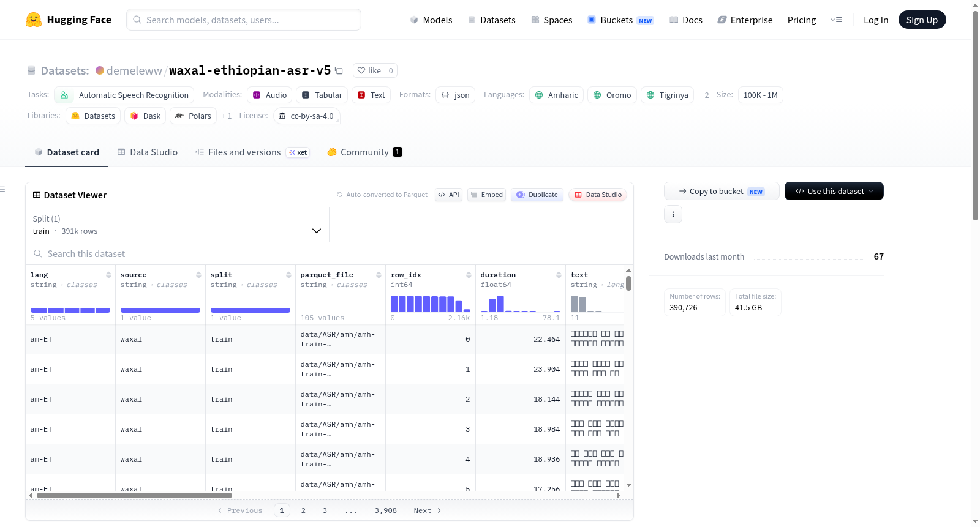Switch to the Data Studio tab
The width and height of the screenshot is (980, 527).
coord(148,152)
